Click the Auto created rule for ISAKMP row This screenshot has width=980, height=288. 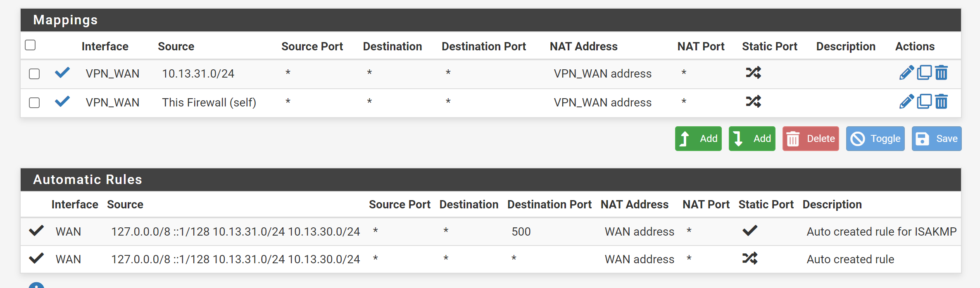coord(491,231)
